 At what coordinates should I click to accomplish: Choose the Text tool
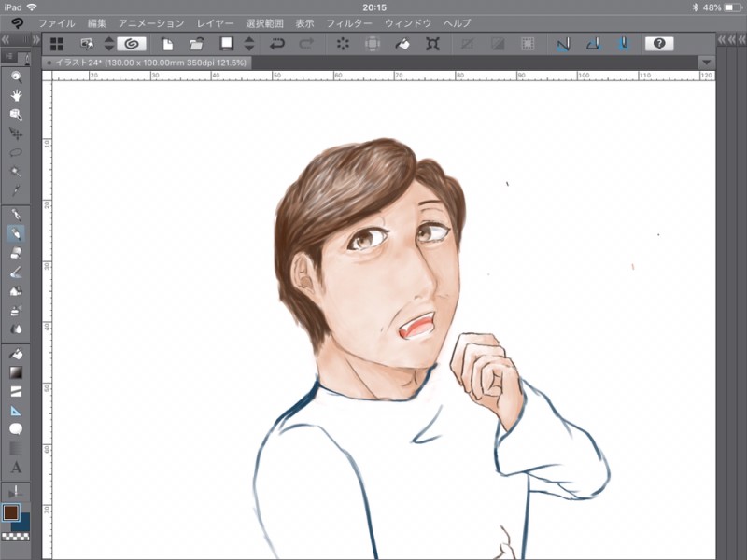[x=16, y=467]
